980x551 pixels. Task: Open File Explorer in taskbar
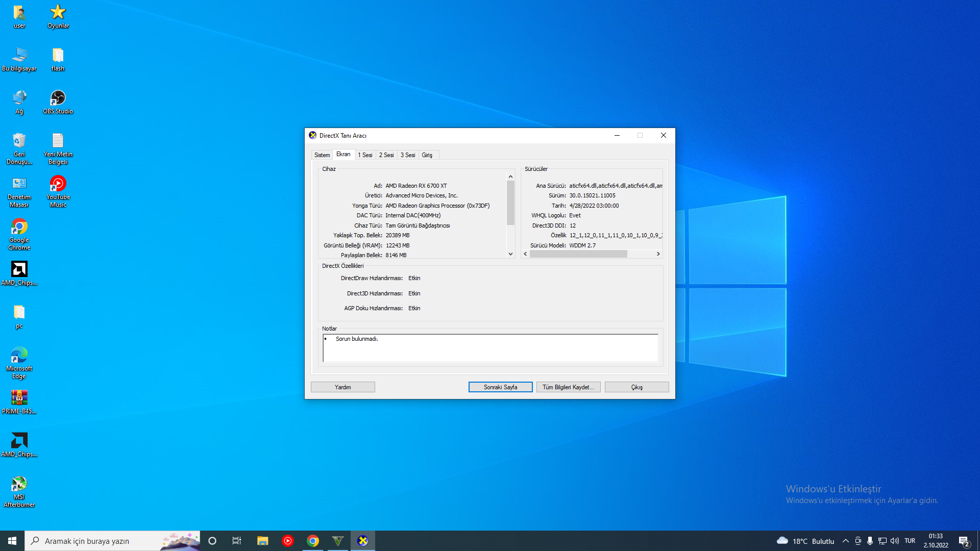coord(262,541)
